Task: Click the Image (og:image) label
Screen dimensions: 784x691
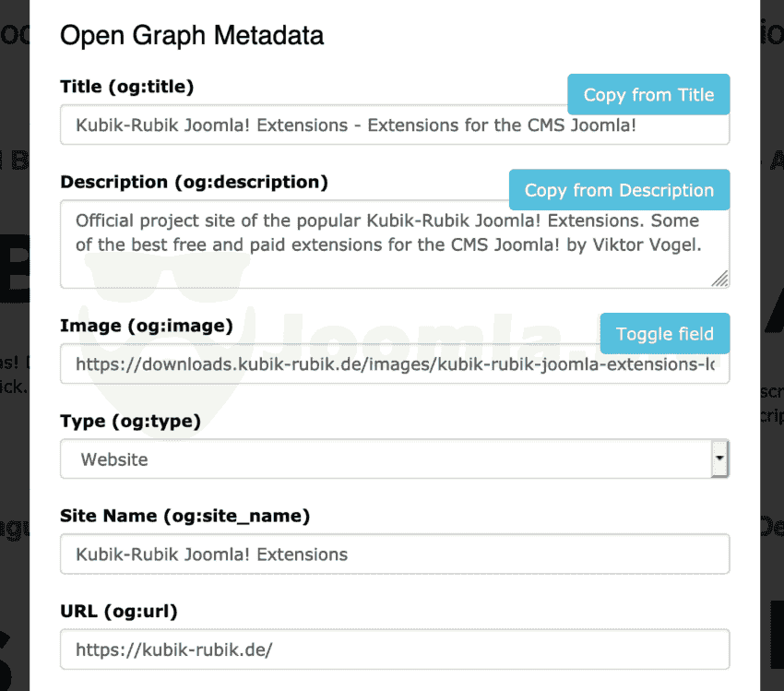Action: (146, 326)
